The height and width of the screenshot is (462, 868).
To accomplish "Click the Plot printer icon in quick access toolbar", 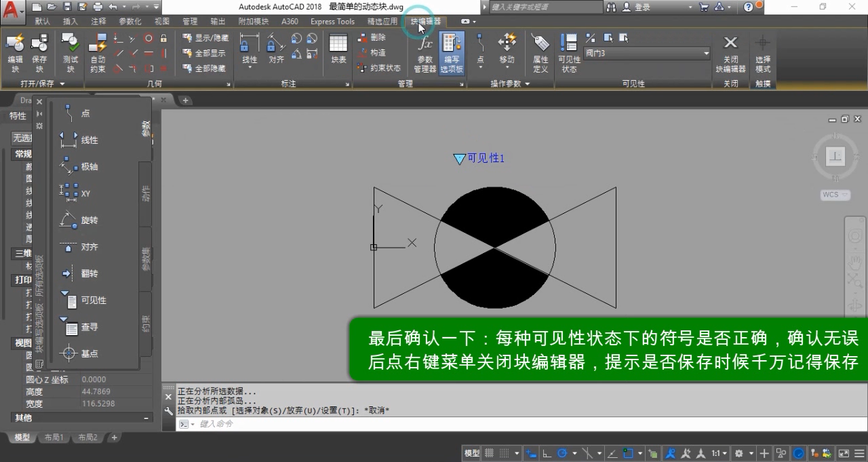I will [97, 7].
